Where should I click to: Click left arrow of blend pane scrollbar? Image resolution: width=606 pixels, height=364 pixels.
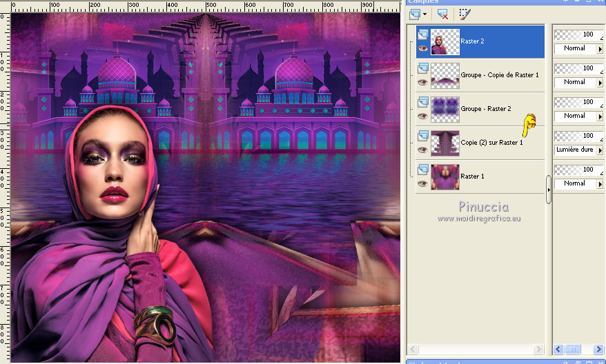pyautogui.click(x=558, y=350)
